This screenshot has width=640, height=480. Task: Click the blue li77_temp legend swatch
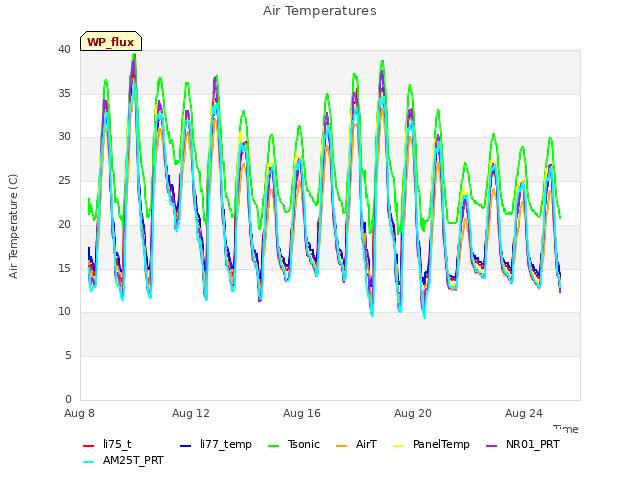click(185, 446)
